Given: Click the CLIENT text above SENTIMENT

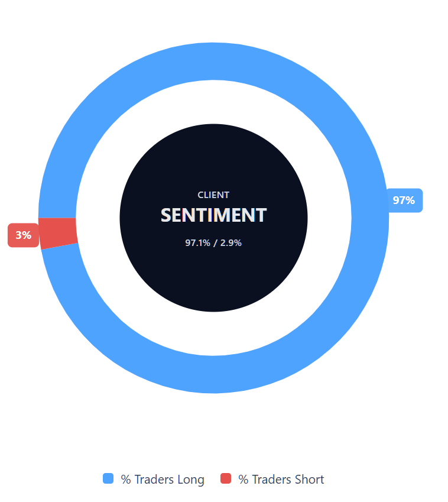Looking at the screenshot, I should [x=213, y=195].
